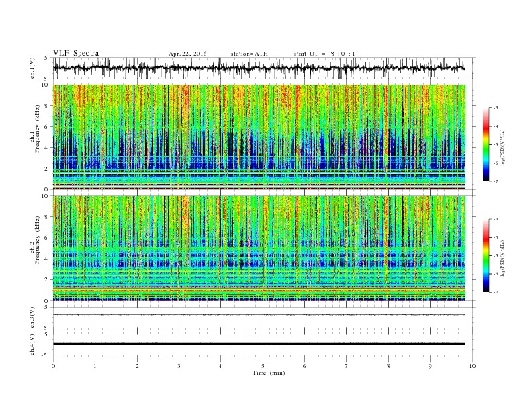Click the "-5" tick on ch.1 color bar
The image size is (532, 411).
(496, 145)
